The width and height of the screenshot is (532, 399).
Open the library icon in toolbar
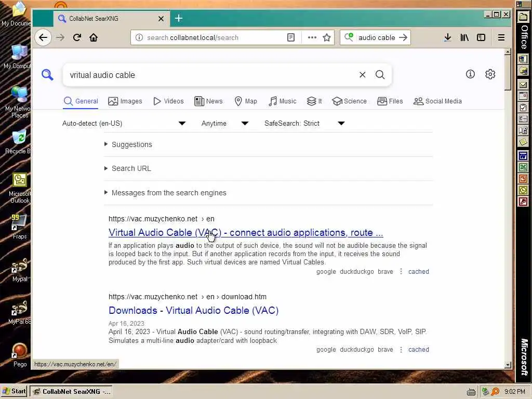click(x=464, y=37)
